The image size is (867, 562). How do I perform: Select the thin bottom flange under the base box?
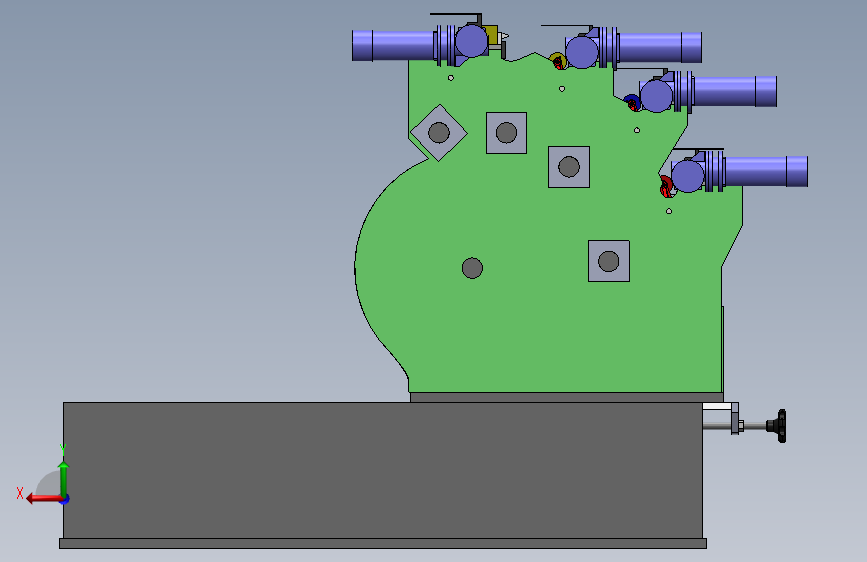[383, 544]
